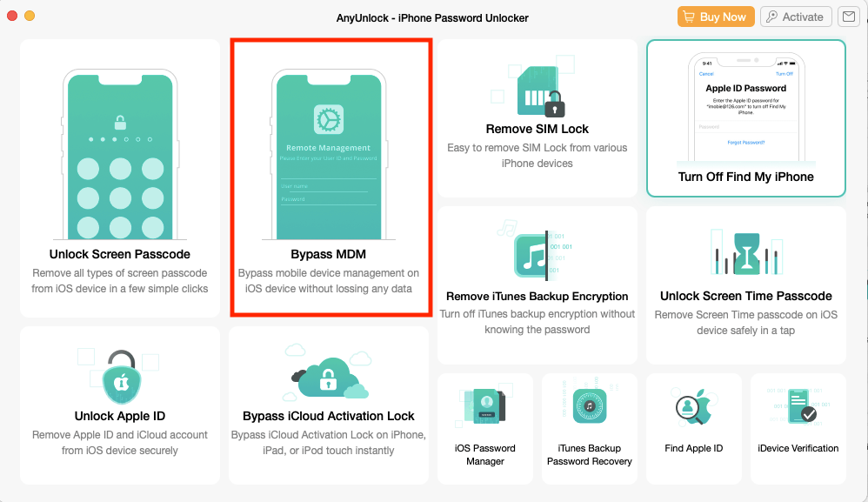Select the iOS Password Manager icon
This screenshot has height=502, width=868.
pyautogui.click(x=484, y=405)
